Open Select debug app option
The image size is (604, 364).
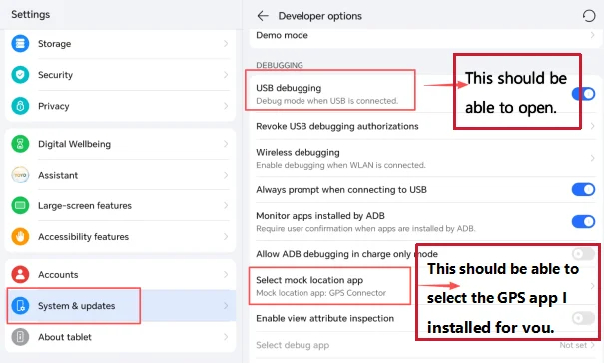425,345
